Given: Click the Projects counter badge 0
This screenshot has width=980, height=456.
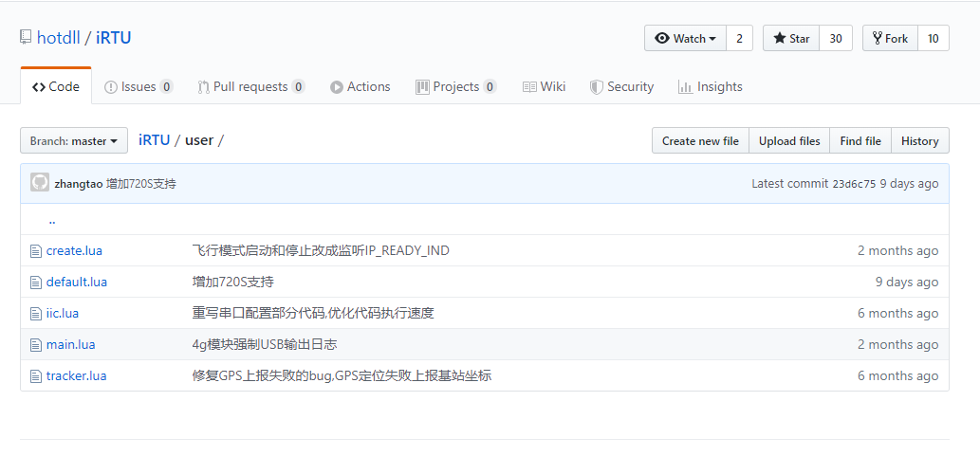Looking at the screenshot, I should (x=490, y=87).
